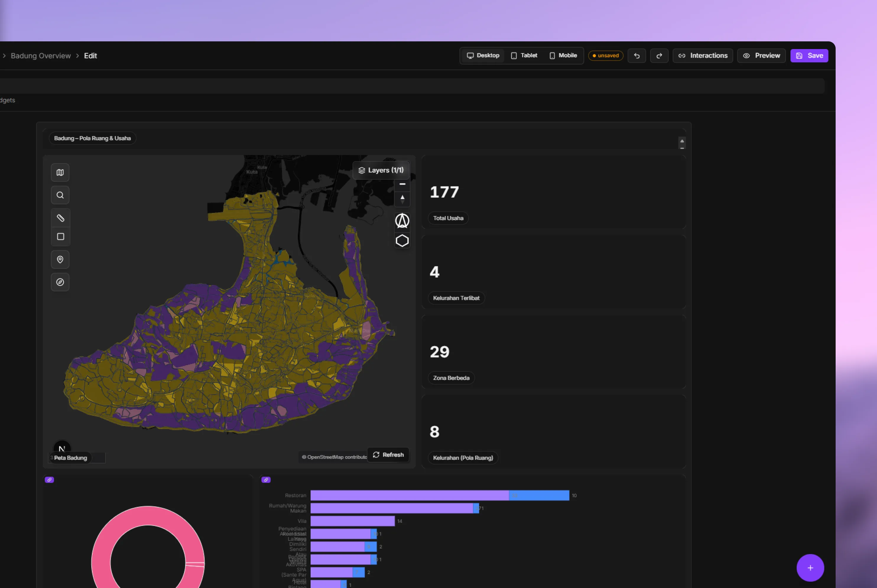Zoom out with the minus map button
Image resolution: width=877 pixels, height=588 pixels.
pyautogui.click(x=402, y=184)
